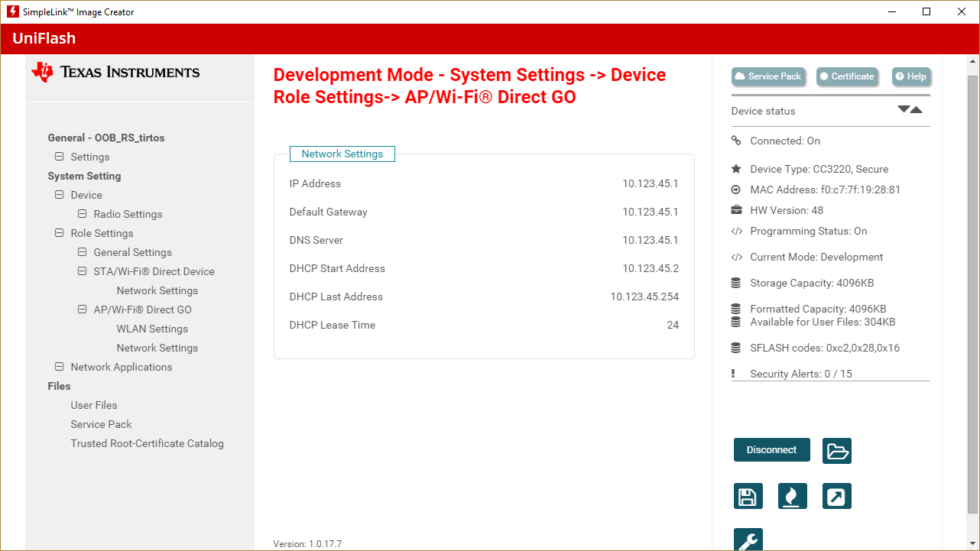Click the export arrow icon

click(837, 497)
